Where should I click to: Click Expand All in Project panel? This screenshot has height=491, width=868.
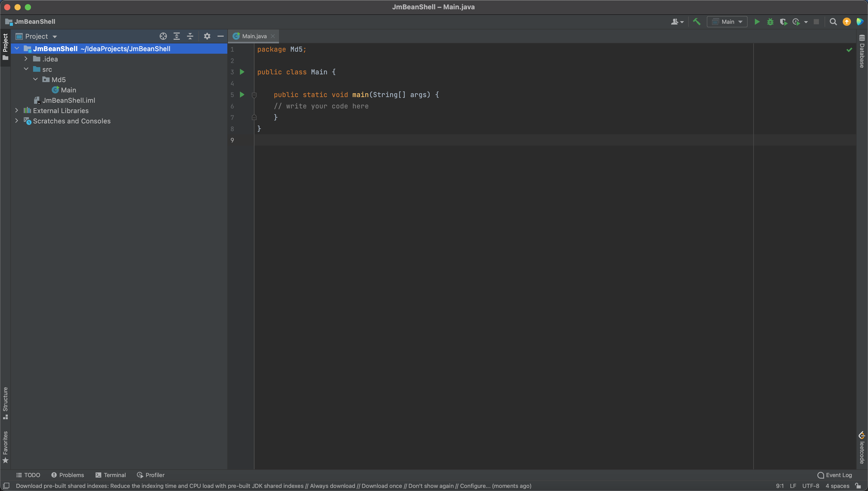[x=176, y=36]
